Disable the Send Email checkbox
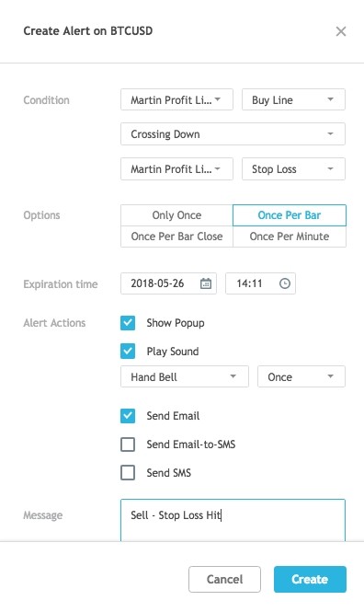 (128, 416)
